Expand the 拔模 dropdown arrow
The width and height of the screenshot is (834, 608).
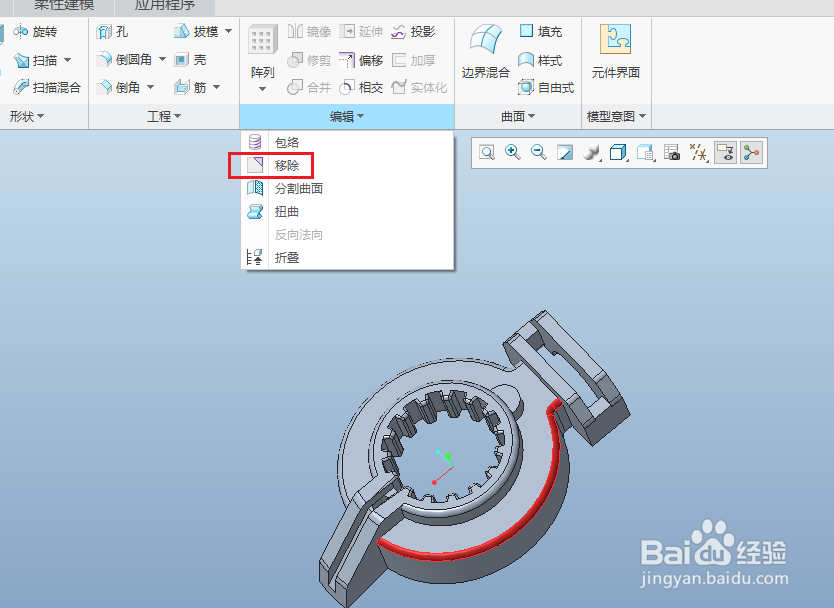(x=228, y=31)
